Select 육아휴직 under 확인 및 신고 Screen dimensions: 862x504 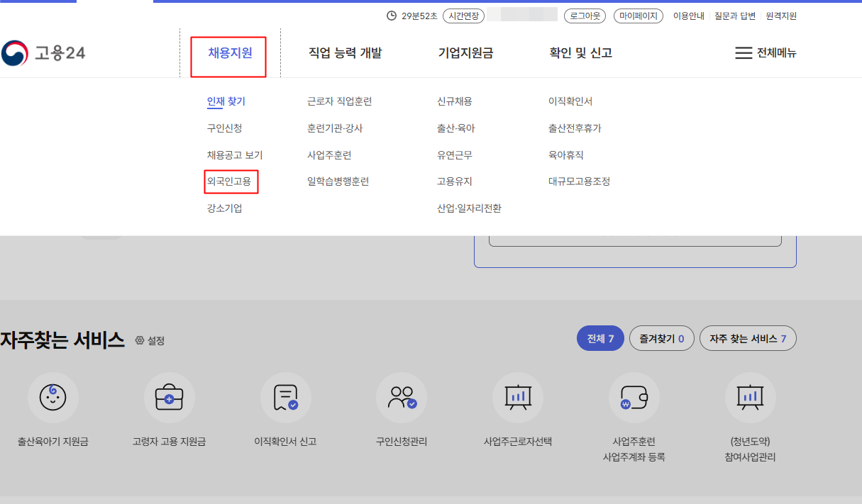(x=565, y=155)
